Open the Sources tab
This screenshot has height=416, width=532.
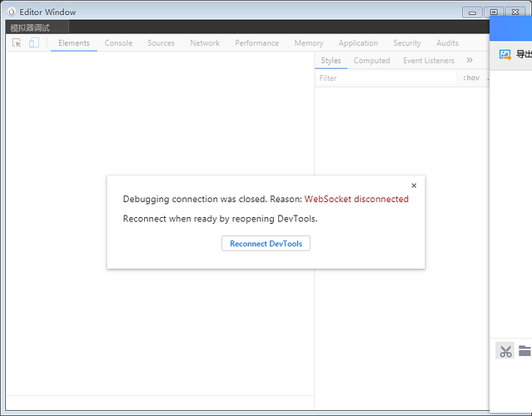162,43
